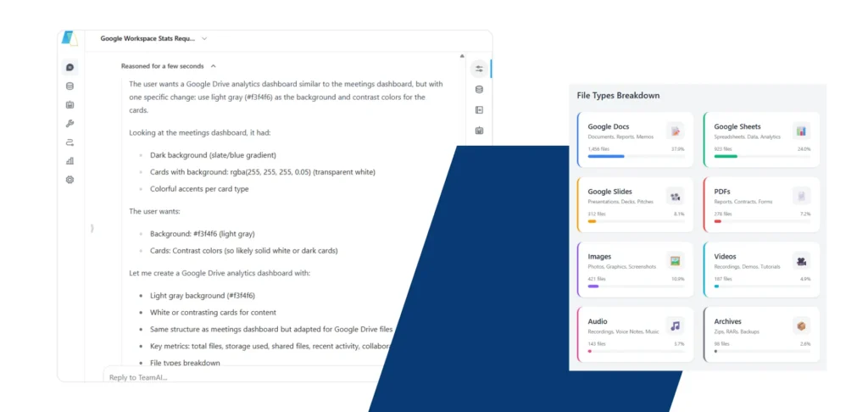Click the Google Sheets progress bar

[762, 156]
